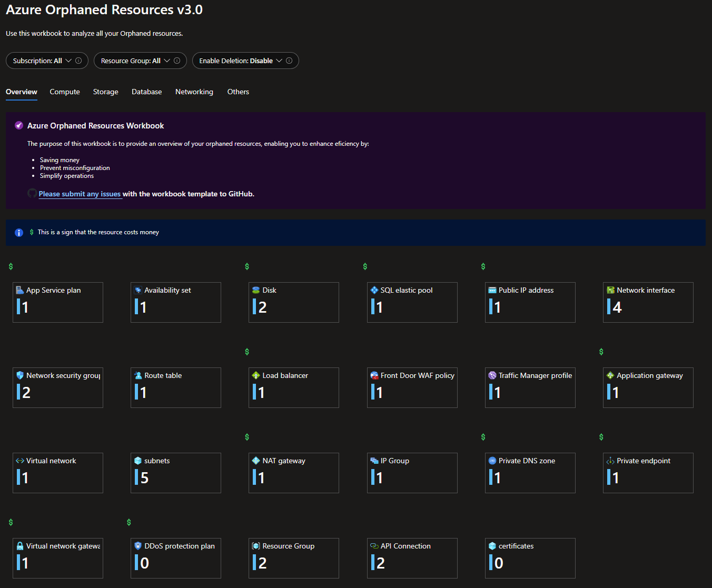
Task: Click the DDoS protection plan tile
Action: [x=175, y=558]
